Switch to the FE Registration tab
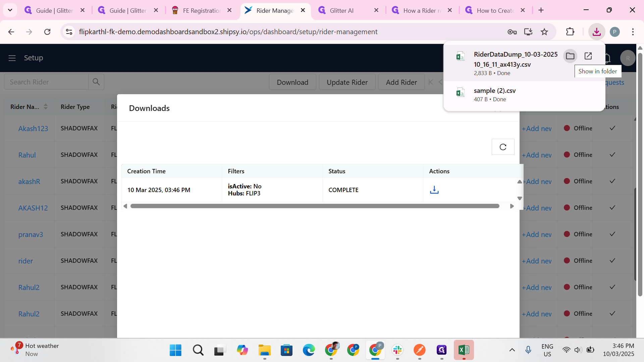 point(201,10)
